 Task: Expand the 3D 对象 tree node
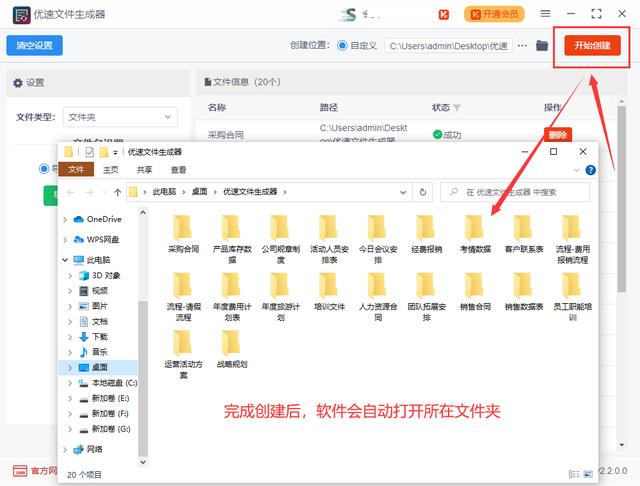click(x=70, y=276)
